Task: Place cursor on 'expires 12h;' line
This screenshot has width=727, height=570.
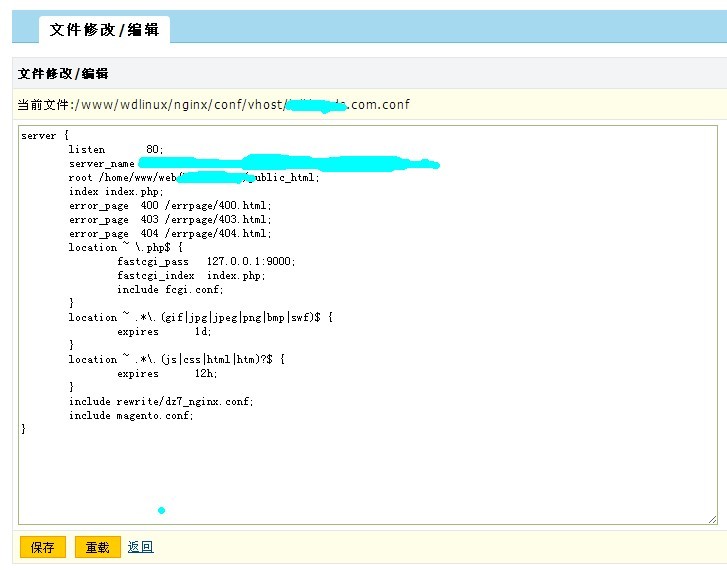Action: [166, 373]
